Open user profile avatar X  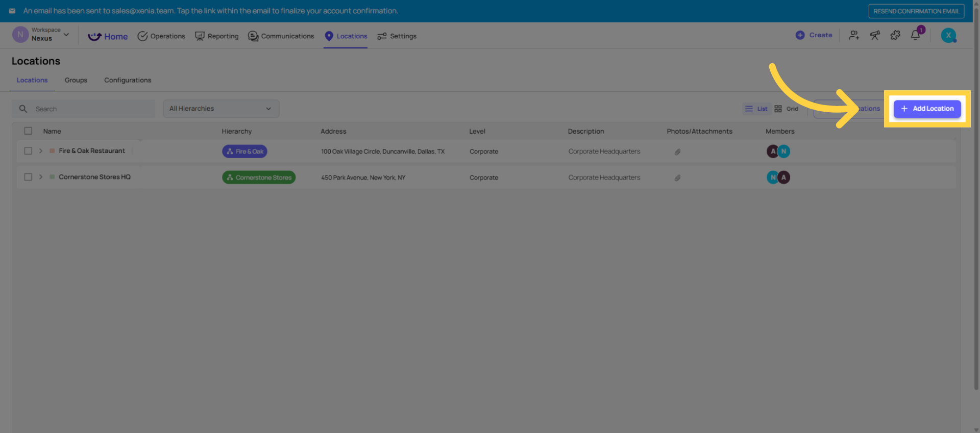click(x=948, y=36)
